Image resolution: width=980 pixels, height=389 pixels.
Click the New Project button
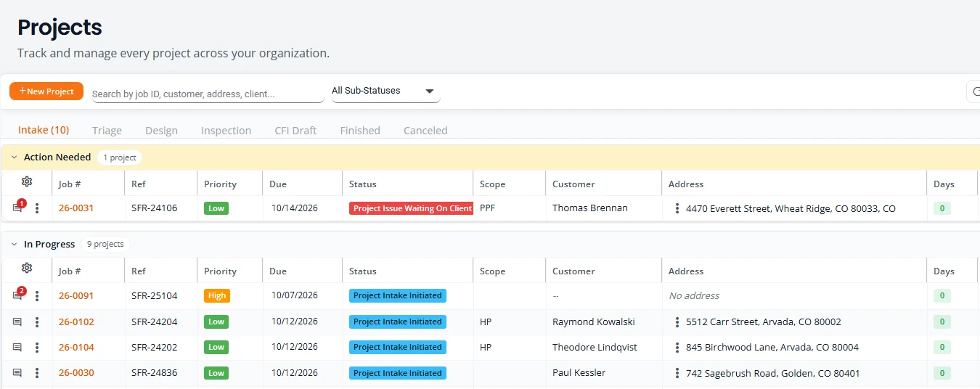click(x=46, y=91)
